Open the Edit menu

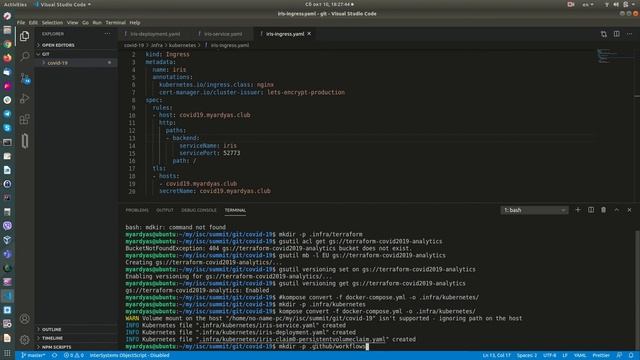tap(33, 23)
